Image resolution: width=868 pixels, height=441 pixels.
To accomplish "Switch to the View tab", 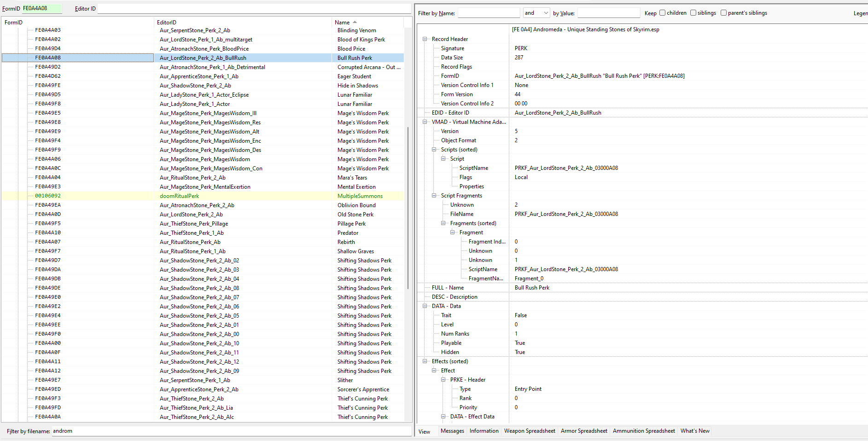I will click(x=424, y=432).
